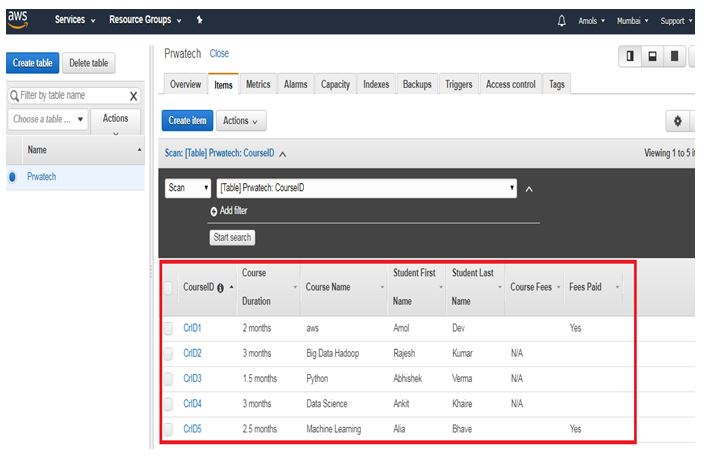The height and width of the screenshot is (470, 716).
Task: Check the CrID3 row checkbox
Action: [168, 379]
